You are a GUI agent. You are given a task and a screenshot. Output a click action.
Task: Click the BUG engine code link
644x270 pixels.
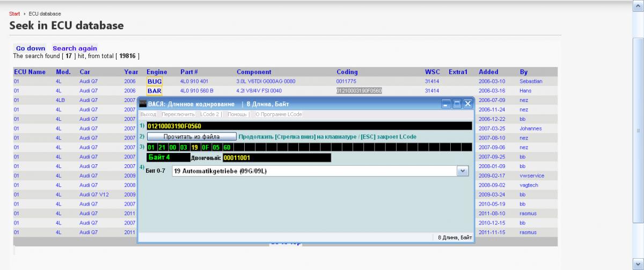(154, 81)
